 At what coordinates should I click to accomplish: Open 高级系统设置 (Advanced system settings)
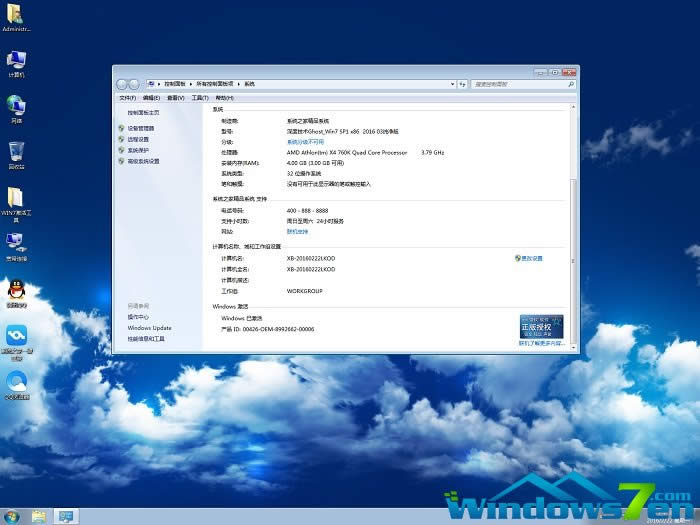tap(143, 161)
